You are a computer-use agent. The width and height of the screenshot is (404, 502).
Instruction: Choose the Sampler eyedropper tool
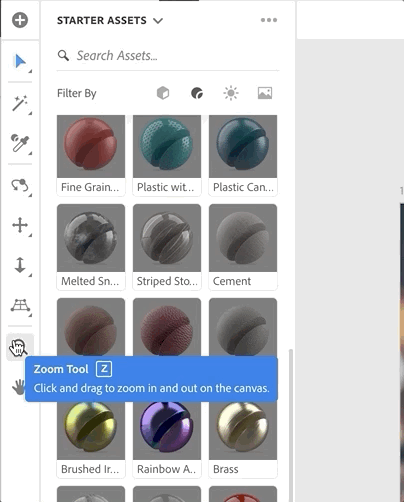click(x=20, y=143)
